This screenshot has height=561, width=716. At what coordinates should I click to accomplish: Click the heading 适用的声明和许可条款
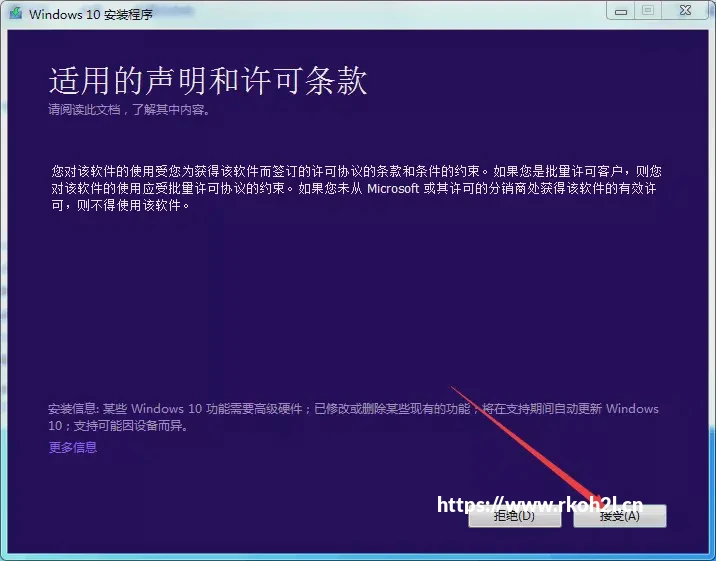tap(208, 81)
